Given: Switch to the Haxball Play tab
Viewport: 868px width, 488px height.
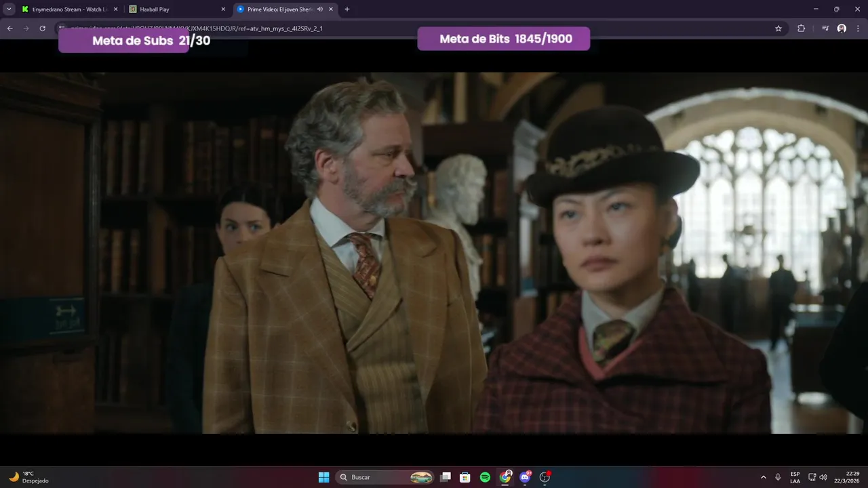Looking at the screenshot, I should 176,9.
